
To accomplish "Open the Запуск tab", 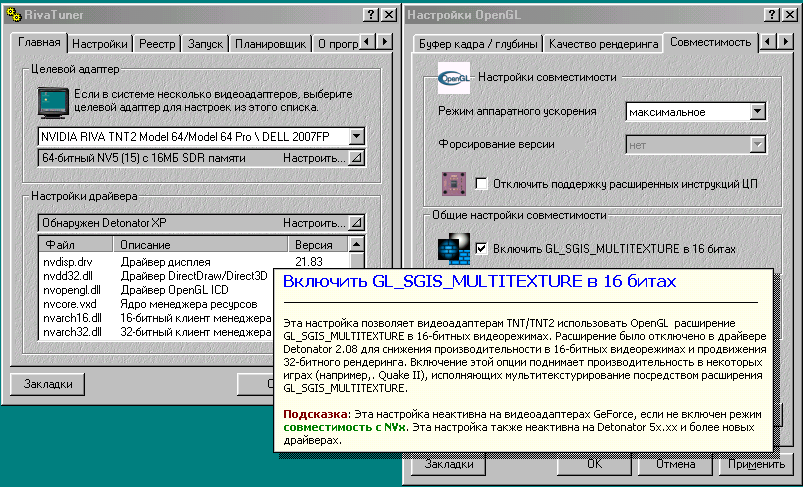I will (x=205, y=44).
